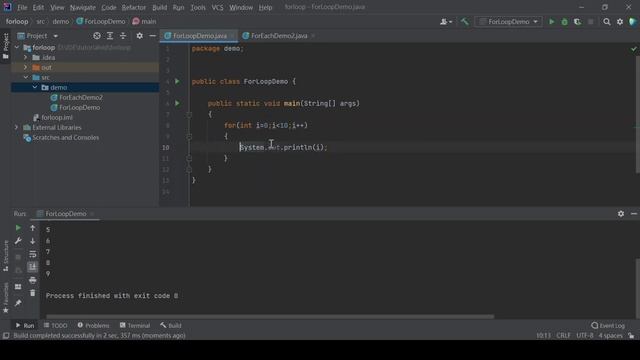Image resolution: width=640 pixels, height=360 pixels.
Task: Open the Problems tool window
Action: [x=93, y=325]
